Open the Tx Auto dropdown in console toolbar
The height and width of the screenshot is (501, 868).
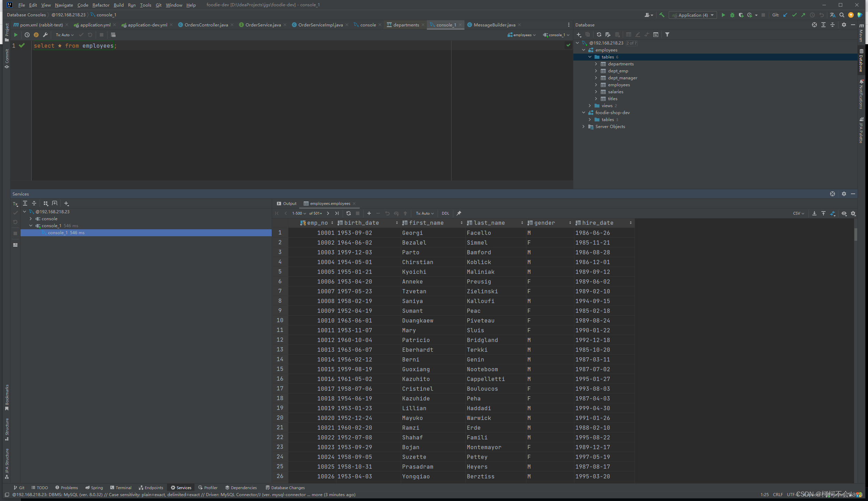[x=65, y=35]
